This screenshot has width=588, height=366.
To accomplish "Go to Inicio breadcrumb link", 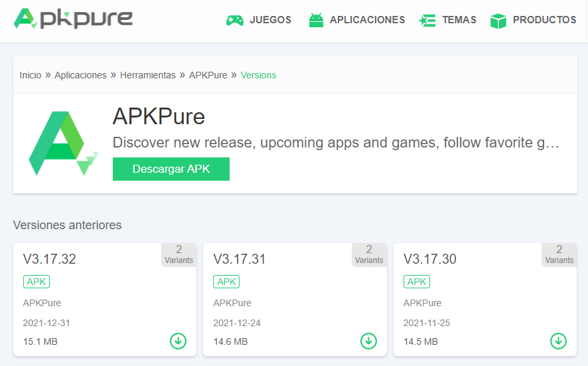I will coord(30,75).
